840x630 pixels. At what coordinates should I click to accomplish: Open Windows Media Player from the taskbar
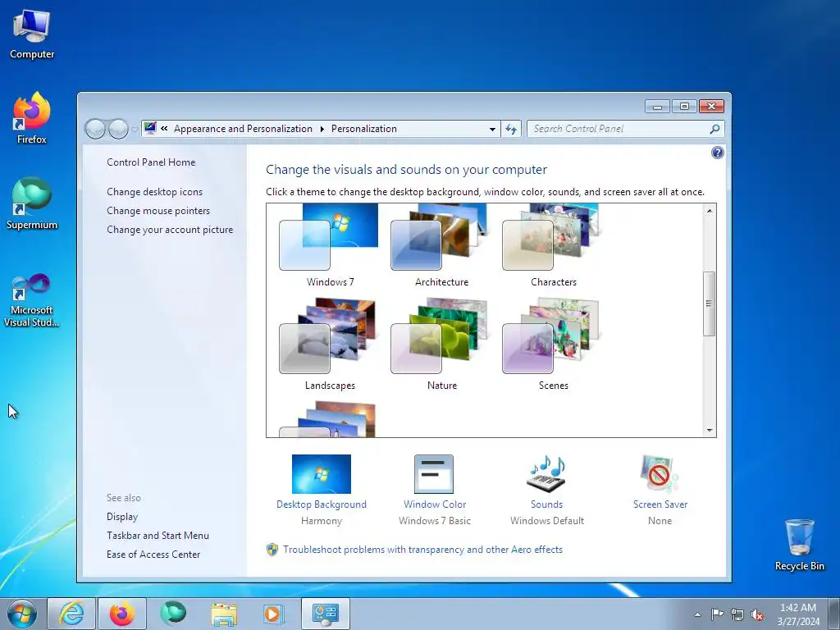274,614
